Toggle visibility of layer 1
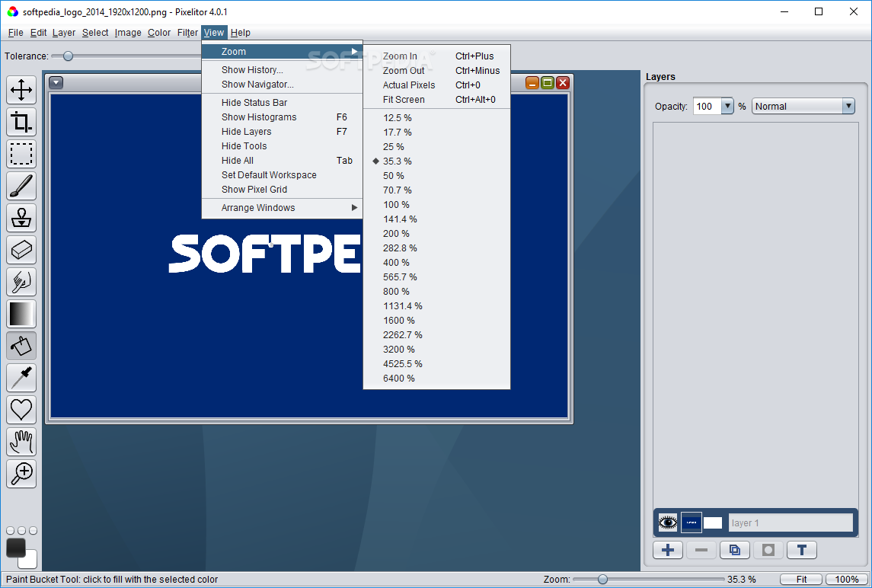 668,523
